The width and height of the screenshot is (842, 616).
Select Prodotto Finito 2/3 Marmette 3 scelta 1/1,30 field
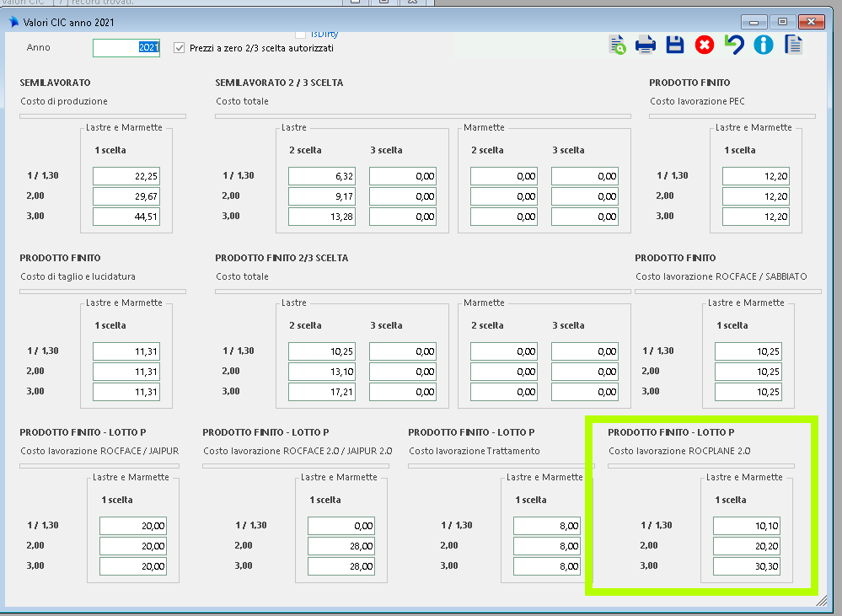pyautogui.click(x=585, y=351)
